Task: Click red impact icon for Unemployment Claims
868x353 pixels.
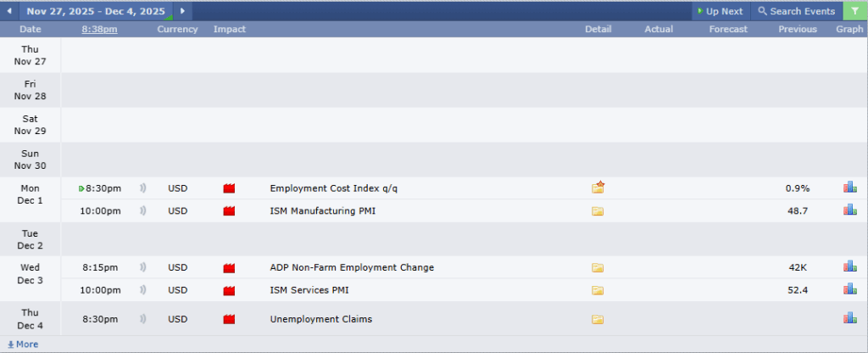Action: pos(229,320)
